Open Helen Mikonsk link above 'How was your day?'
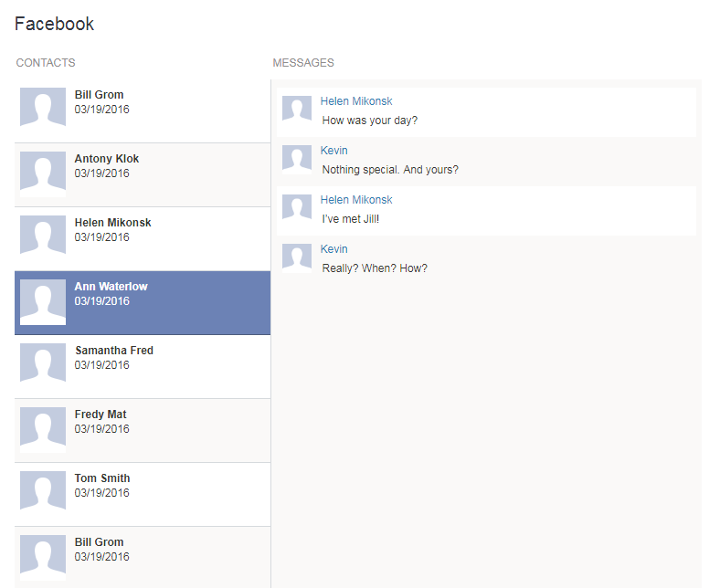This screenshot has width=709, height=588. [356, 101]
